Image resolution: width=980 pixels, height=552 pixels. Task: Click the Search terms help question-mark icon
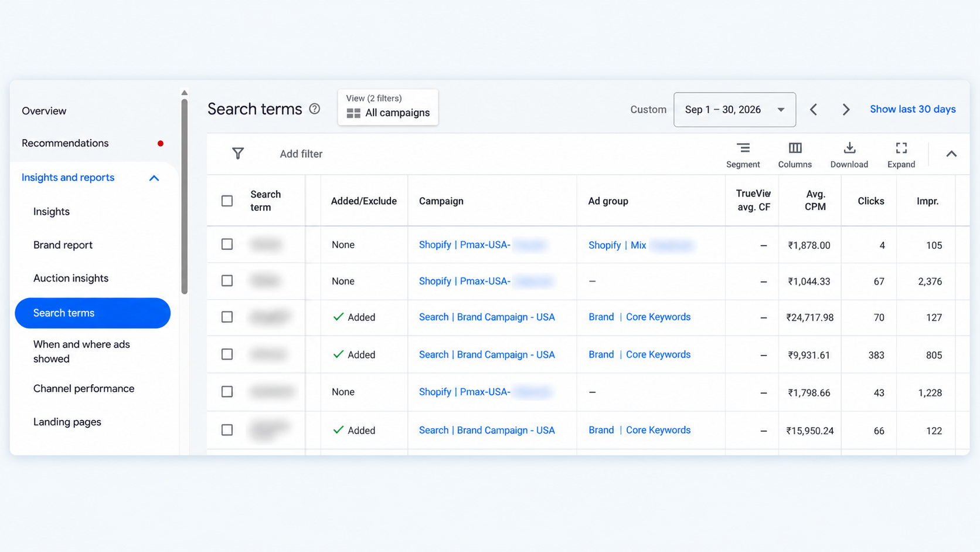[315, 109]
